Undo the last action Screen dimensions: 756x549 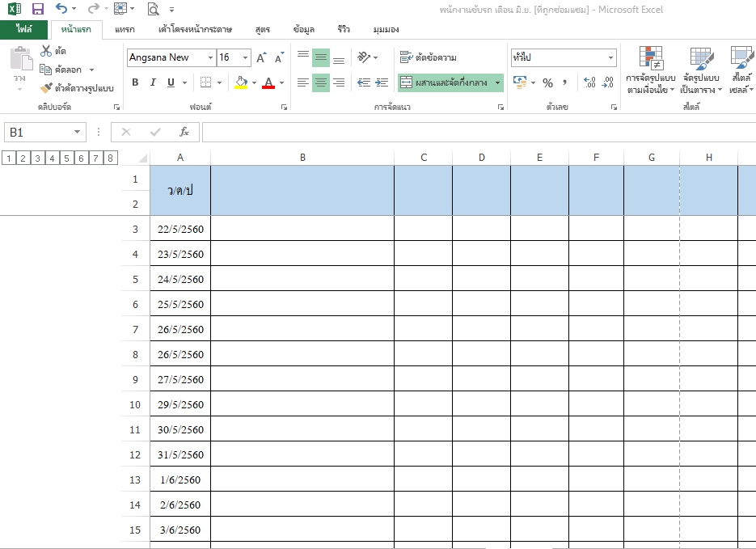(61, 8)
